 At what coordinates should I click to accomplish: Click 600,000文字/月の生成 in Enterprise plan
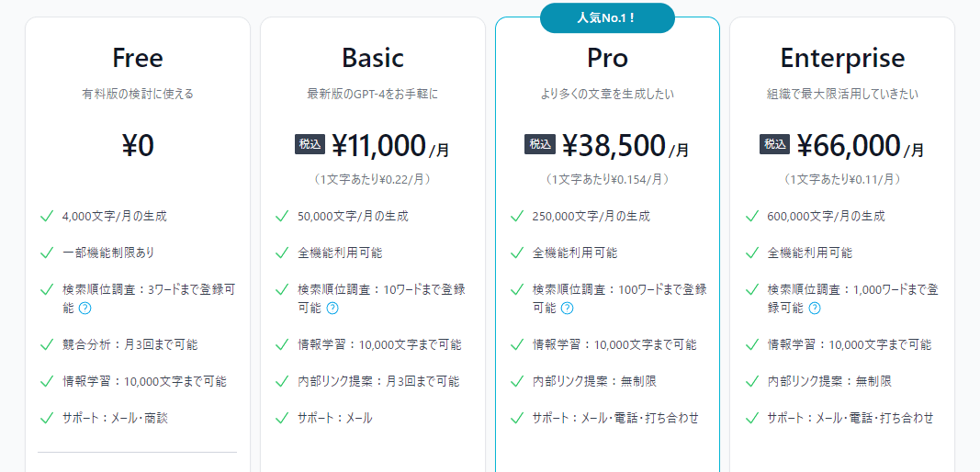click(x=826, y=217)
